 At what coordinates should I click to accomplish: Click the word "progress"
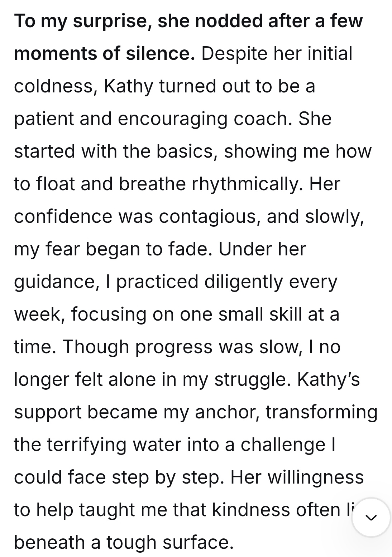tap(174, 347)
